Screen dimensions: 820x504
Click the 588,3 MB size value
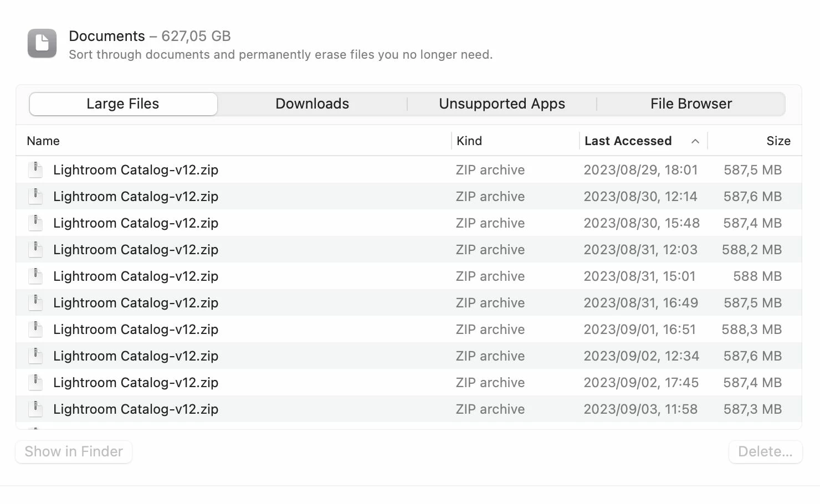pos(752,330)
